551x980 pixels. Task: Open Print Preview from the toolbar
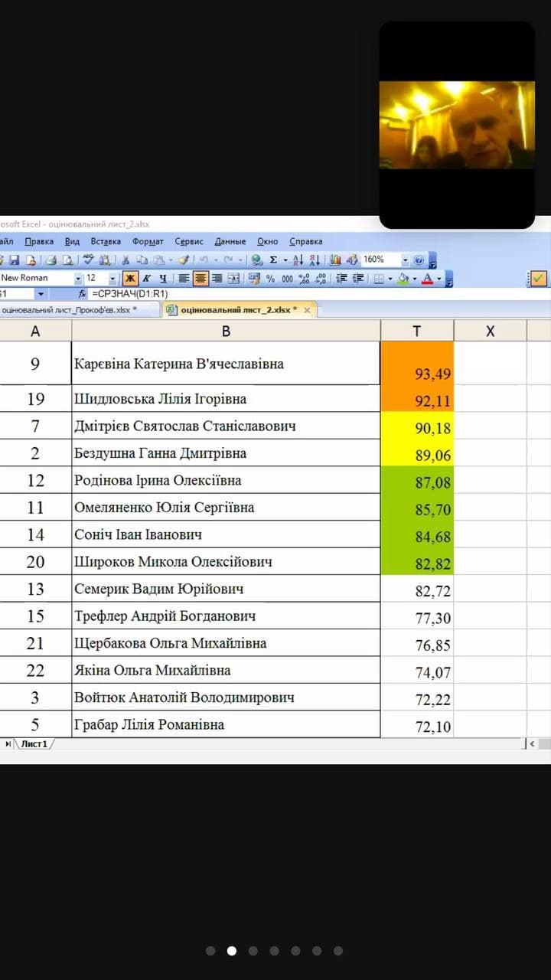(67, 260)
